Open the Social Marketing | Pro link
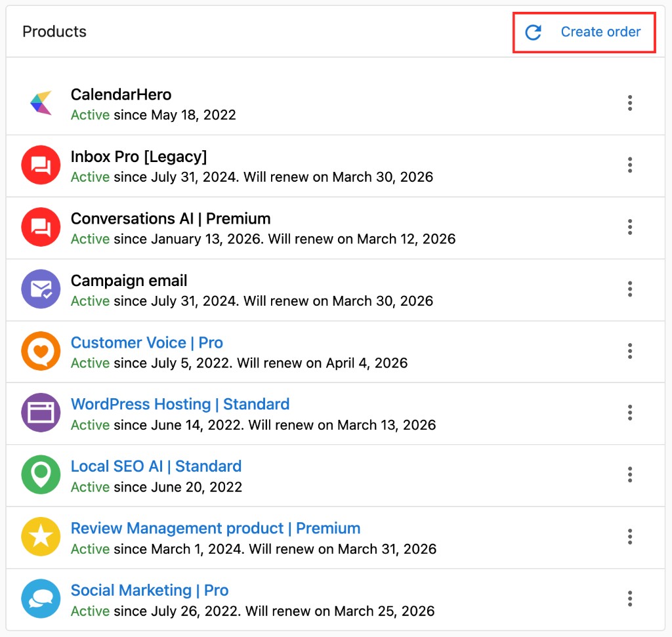The width and height of the screenshot is (672, 637). tap(150, 590)
